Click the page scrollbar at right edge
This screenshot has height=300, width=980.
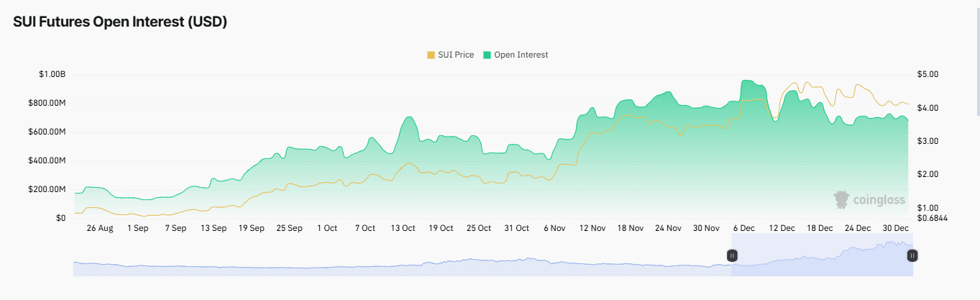click(x=976, y=58)
